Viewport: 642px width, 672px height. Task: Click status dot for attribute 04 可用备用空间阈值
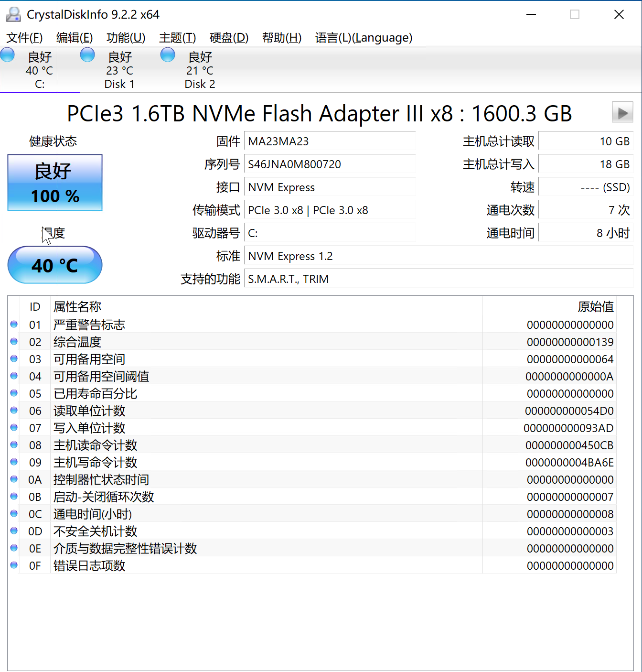[x=14, y=376]
